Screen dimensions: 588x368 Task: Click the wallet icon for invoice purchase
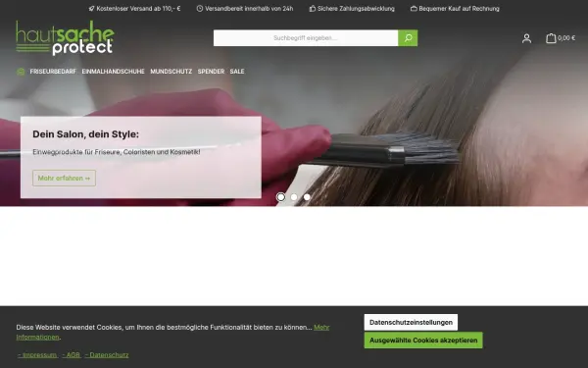click(414, 8)
